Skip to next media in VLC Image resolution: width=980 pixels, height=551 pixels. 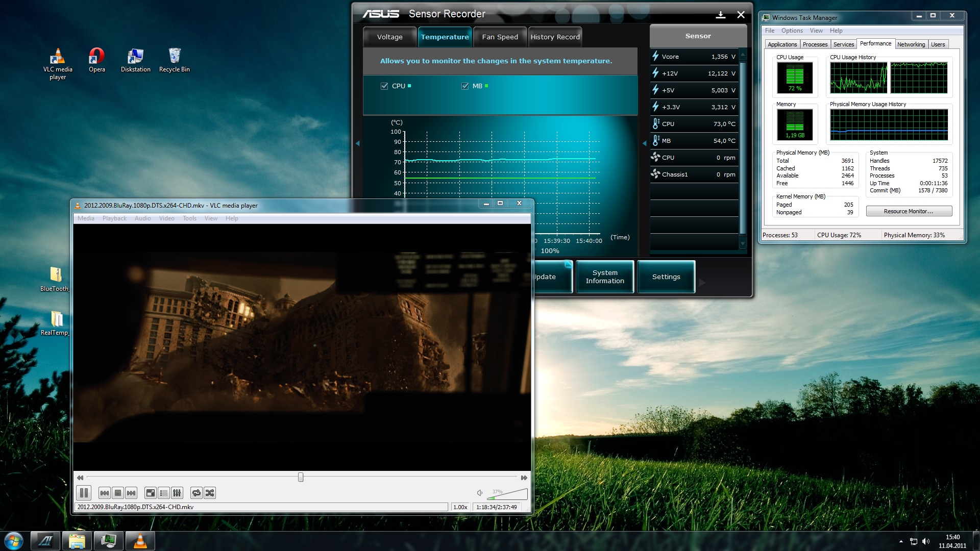tap(131, 493)
